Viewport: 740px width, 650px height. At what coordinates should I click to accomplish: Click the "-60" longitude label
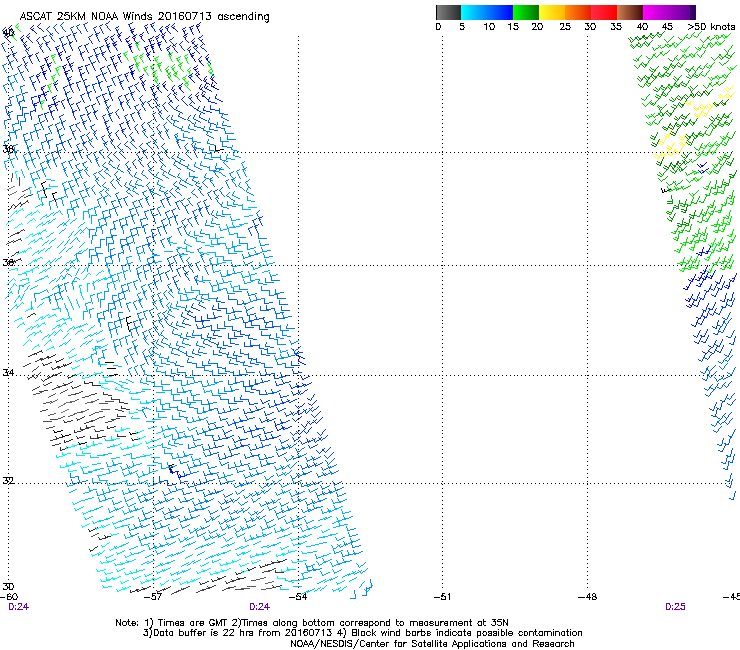coord(9,597)
